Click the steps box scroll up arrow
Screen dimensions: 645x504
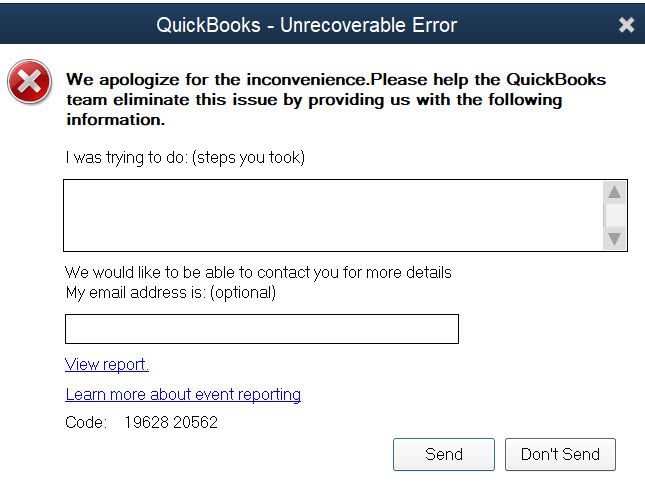615,192
